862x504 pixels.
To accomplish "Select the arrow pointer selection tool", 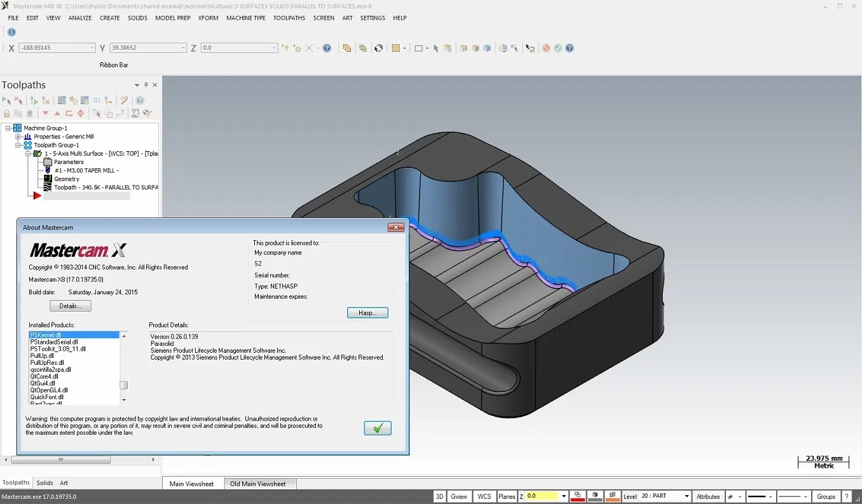I will [x=436, y=48].
